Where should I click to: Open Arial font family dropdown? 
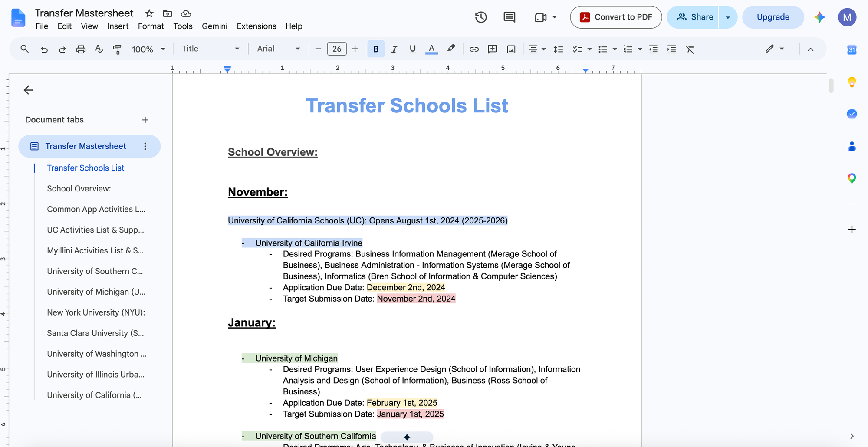click(x=278, y=49)
